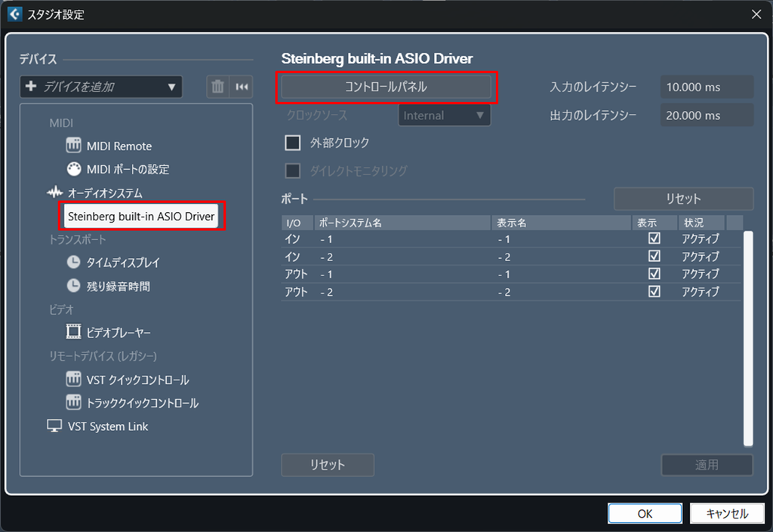Open the コントロールパネル button
This screenshot has height=532, width=773.
tap(386, 87)
